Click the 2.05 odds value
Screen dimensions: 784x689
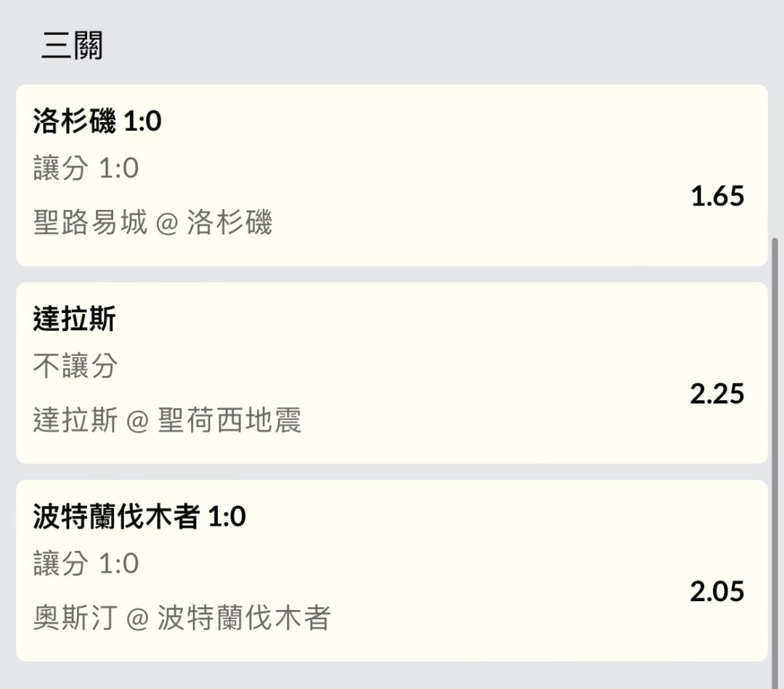click(717, 592)
